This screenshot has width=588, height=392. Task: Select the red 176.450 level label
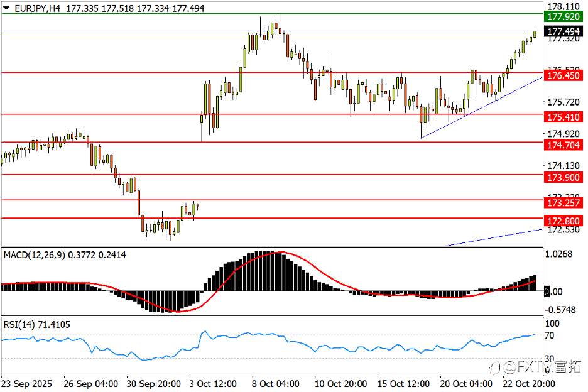pos(563,76)
